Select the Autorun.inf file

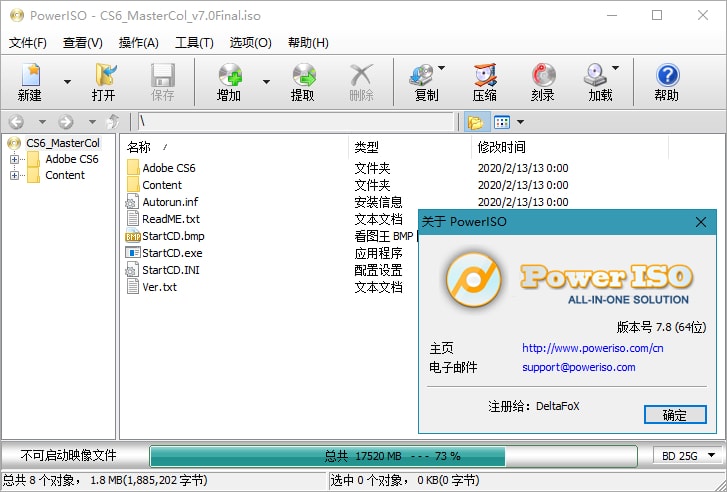coord(170,202)
